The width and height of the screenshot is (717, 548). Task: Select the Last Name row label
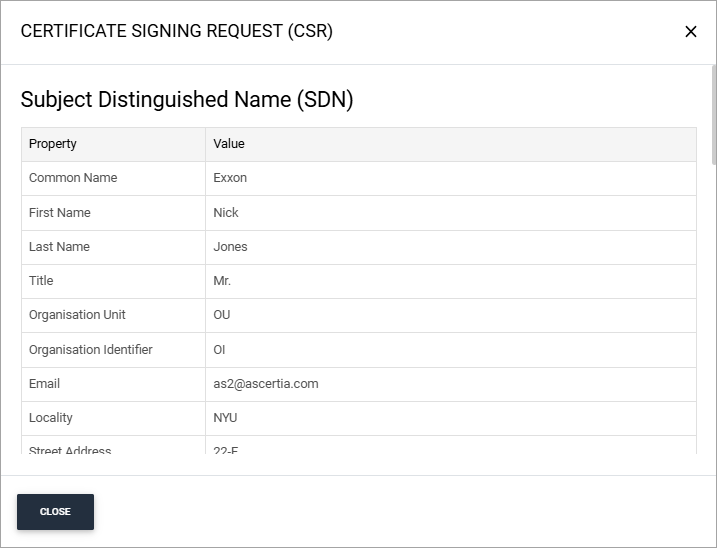tap(59, 247)
